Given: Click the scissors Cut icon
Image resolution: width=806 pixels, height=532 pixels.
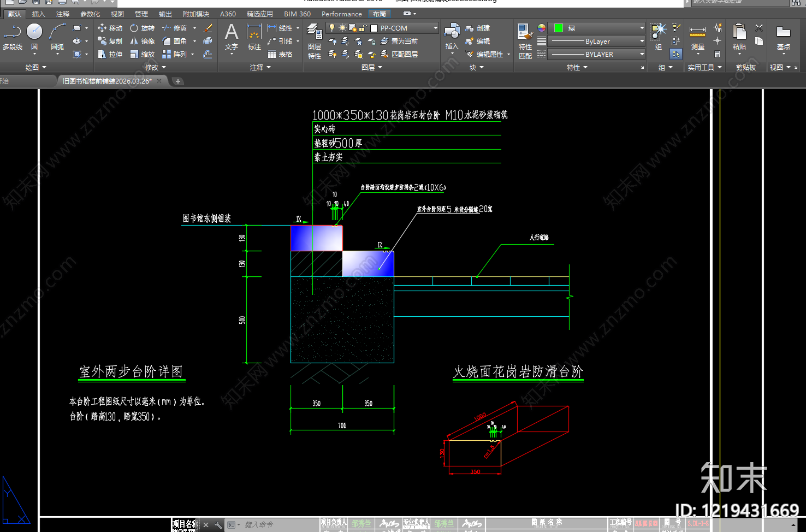Looking at the screenshot, I should pos(759,27).
